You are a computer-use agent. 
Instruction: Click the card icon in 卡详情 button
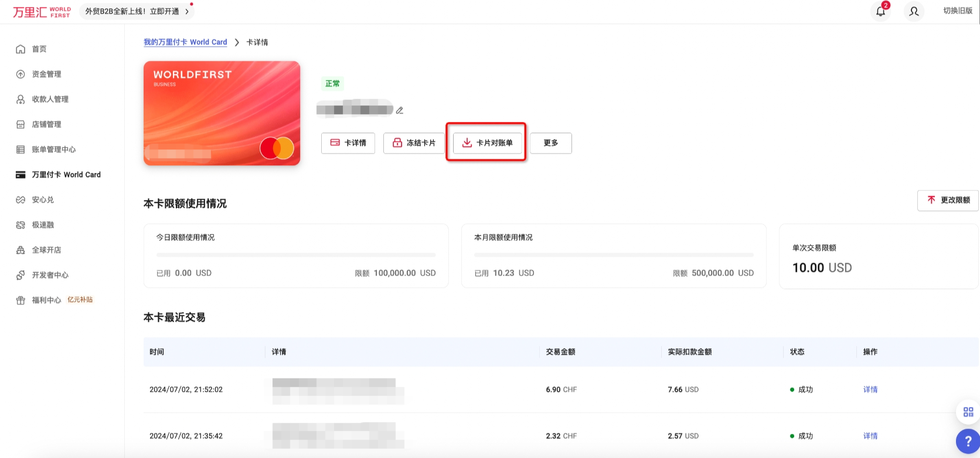click(x=335, y=143)
